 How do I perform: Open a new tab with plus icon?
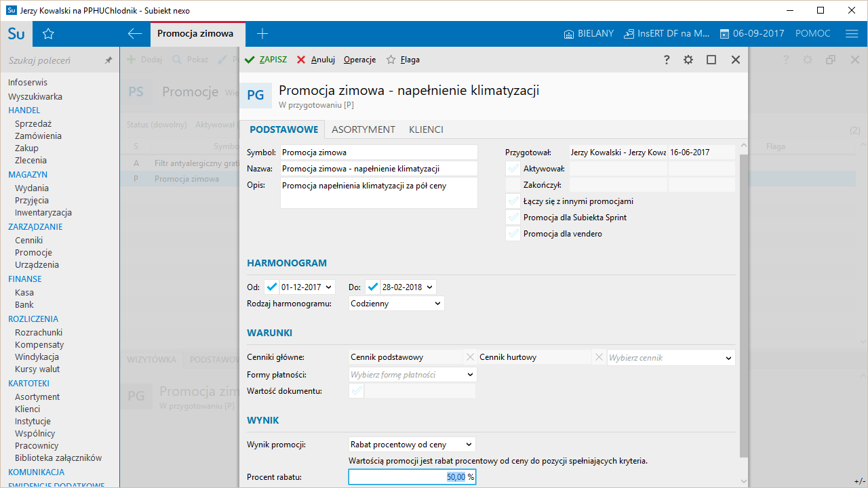(262, 34)
